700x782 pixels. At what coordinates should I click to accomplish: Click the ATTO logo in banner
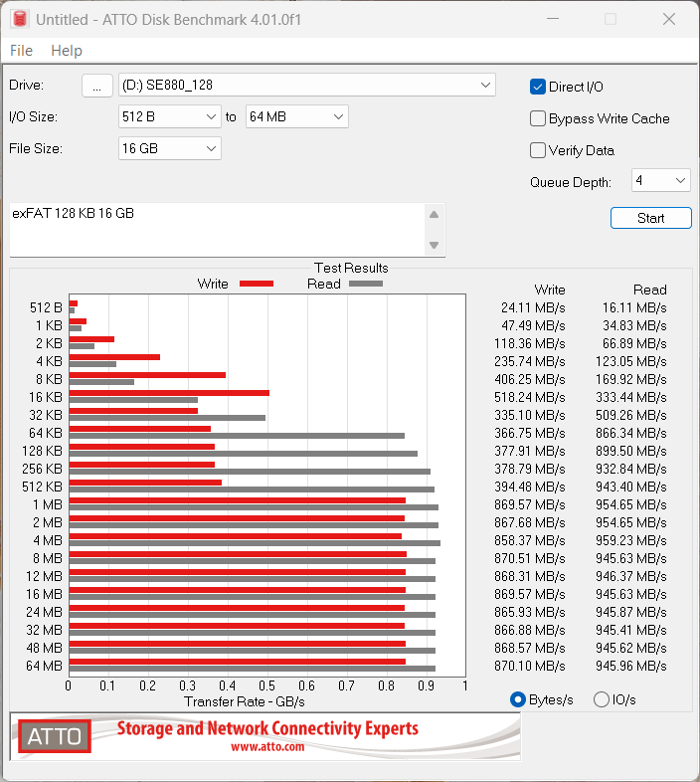tap(55, 736)
